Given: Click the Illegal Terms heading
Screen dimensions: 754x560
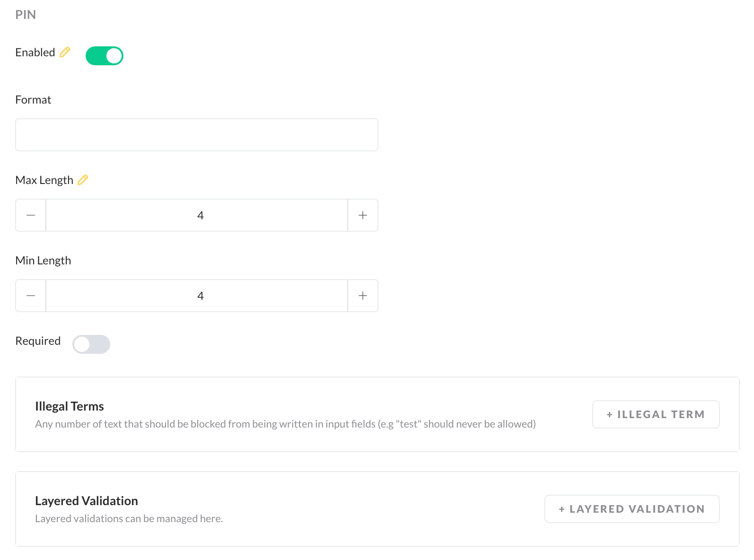Looking at the screenshot, I should tap(70, 406).
